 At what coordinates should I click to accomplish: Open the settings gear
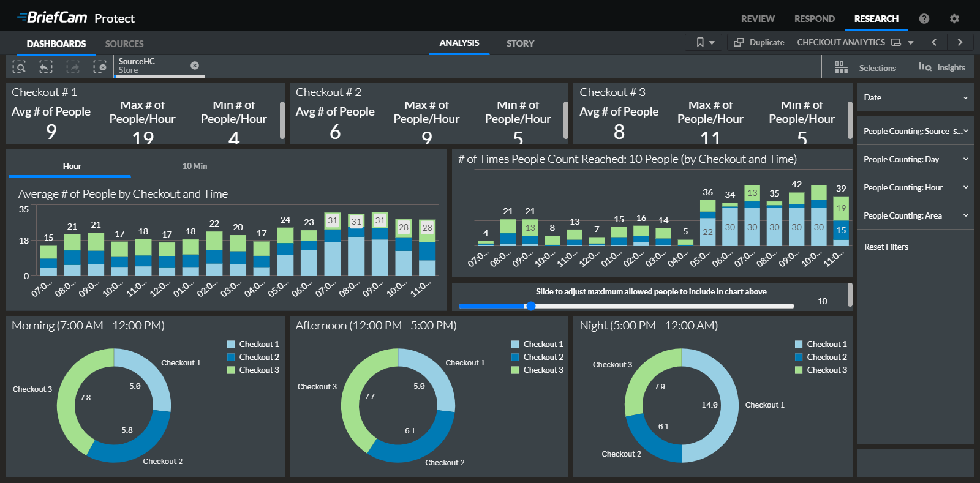coord(954,18)
